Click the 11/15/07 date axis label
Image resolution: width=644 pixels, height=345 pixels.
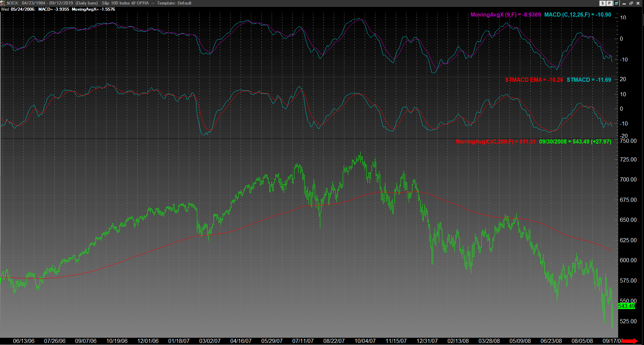396,341
